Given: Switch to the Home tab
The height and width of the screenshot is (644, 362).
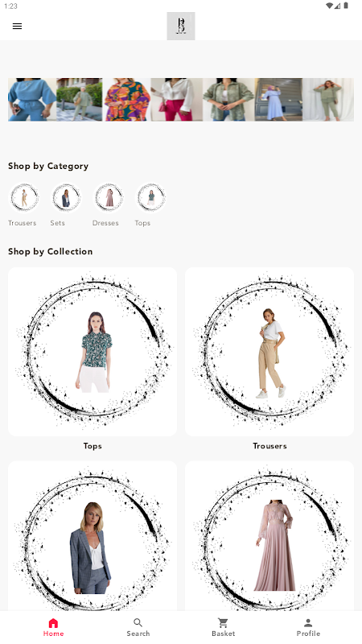Looking at the screenshot, I should pyautogui.click(x=53, y=627).
